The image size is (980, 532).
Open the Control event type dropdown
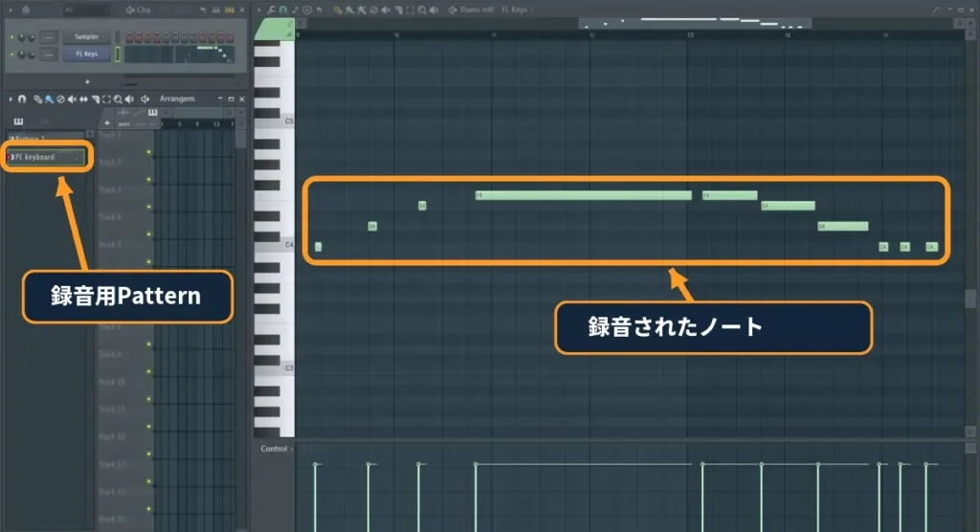click(x=277, y=449)
